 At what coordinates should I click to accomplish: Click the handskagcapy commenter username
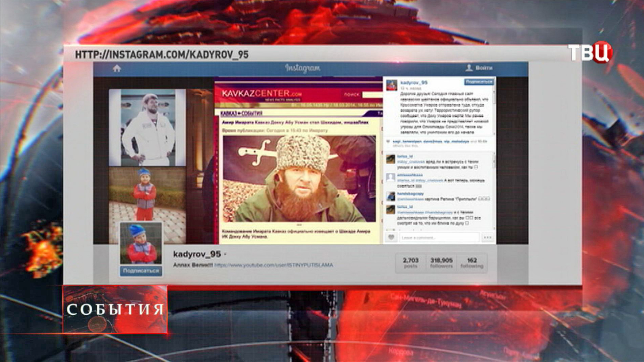(x=410, y=194)
